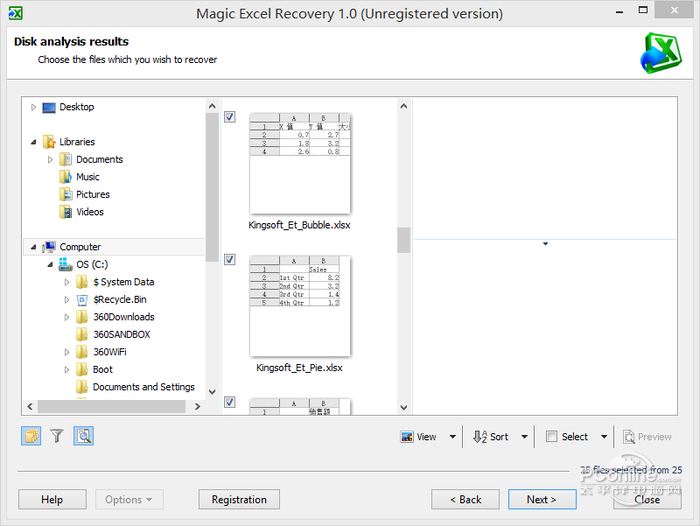Click the Documents and Settings folder icon
Viewport: 700px width, 526px height.
[82, 387]
